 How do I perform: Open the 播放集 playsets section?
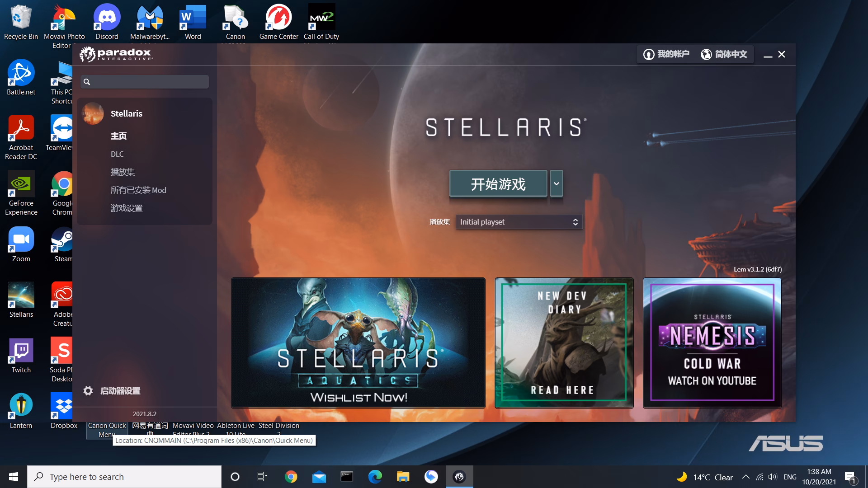pyautogui.click(x=123, y=172)
